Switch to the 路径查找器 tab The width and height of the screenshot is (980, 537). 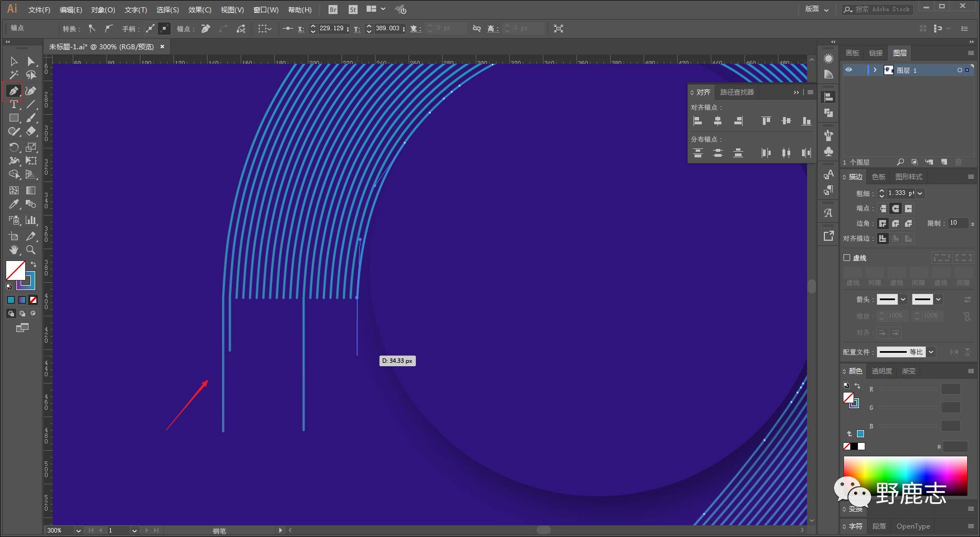pyautogui.click(x=737, y=92)
